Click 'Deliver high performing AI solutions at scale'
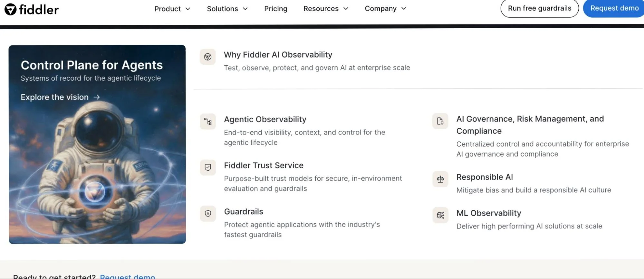 [x=529, y=226]
